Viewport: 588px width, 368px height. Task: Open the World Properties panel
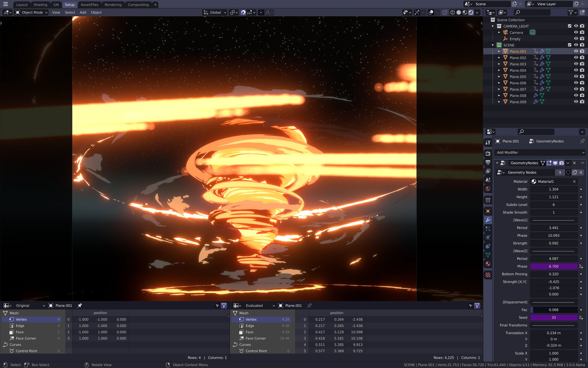point(488,188)
